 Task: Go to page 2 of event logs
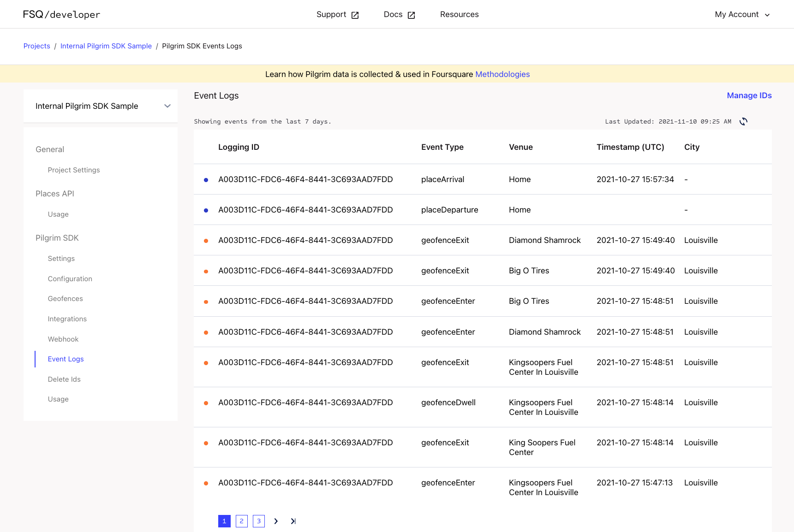pyautogui.click(x=242, y=521)
